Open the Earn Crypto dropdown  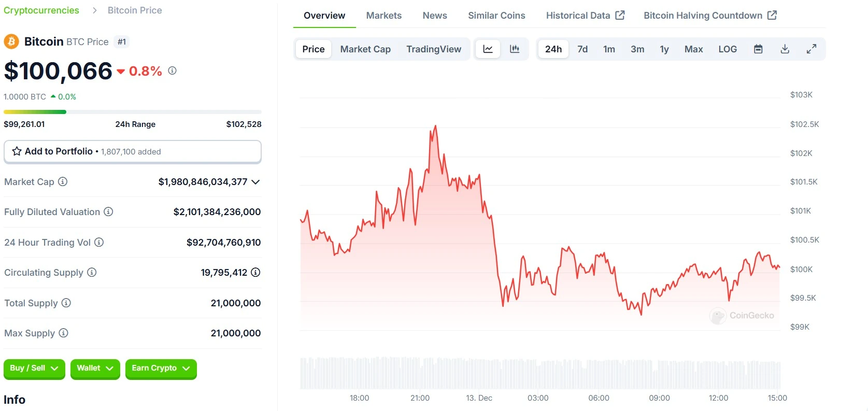tap(161, 369)
